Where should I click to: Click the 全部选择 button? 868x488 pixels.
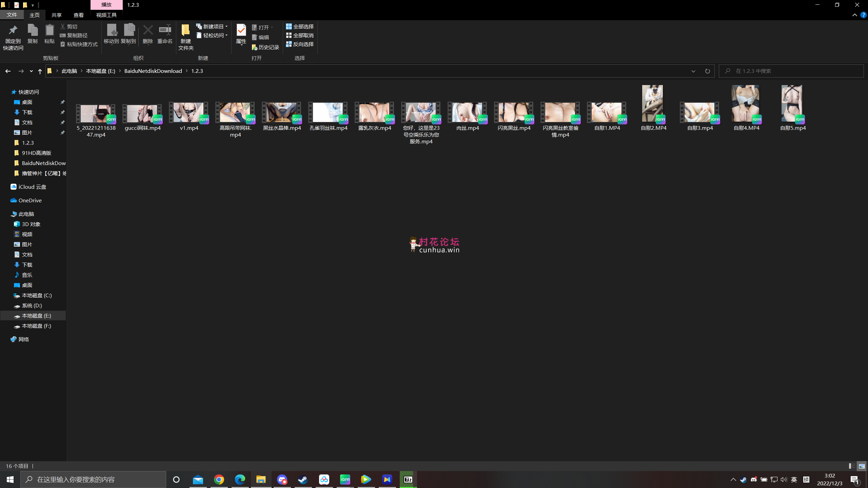pos(300,26)
